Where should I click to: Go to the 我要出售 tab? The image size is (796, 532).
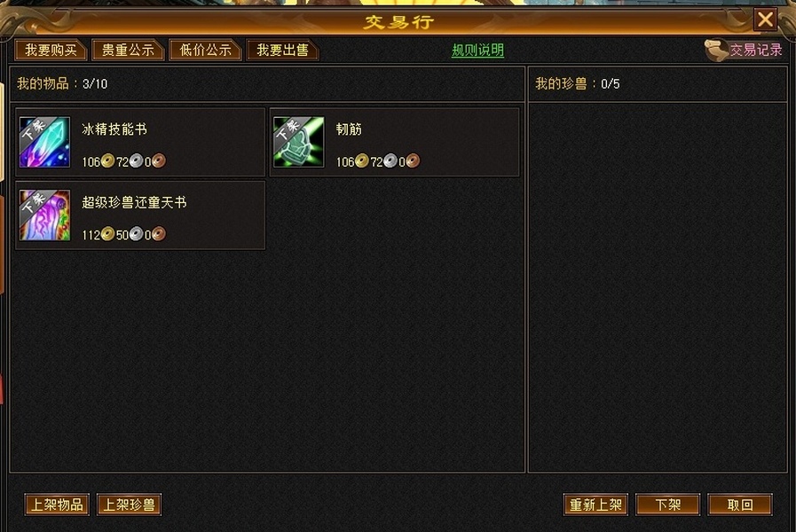pos(282,51)
